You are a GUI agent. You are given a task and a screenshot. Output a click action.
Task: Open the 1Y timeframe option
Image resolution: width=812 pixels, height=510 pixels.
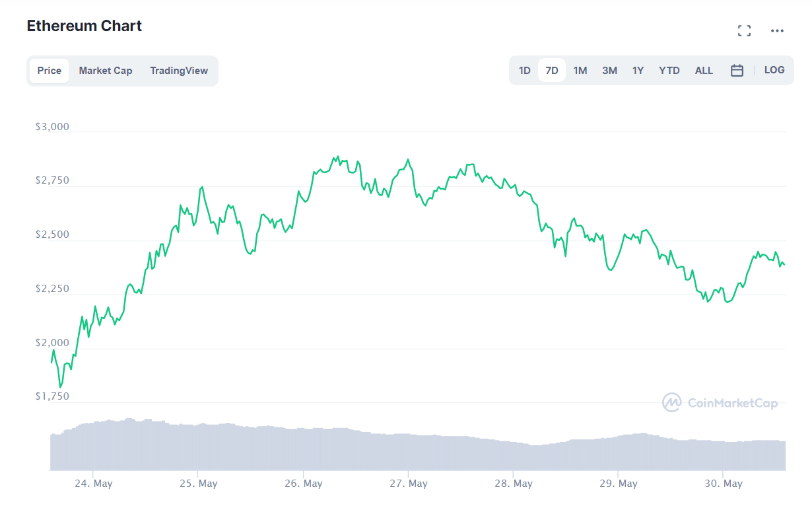tap(638, 70)
